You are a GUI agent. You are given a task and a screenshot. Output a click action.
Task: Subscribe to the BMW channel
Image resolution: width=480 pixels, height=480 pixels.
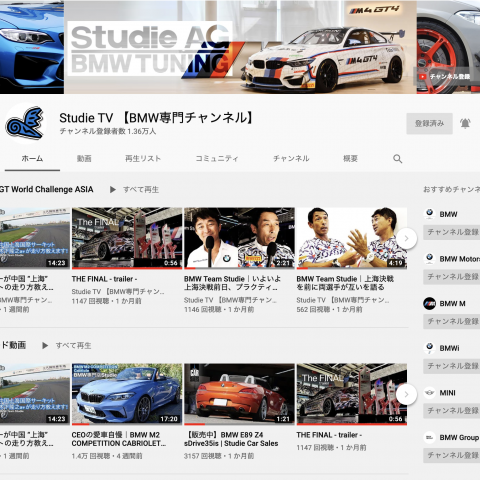tap(452, 232)
